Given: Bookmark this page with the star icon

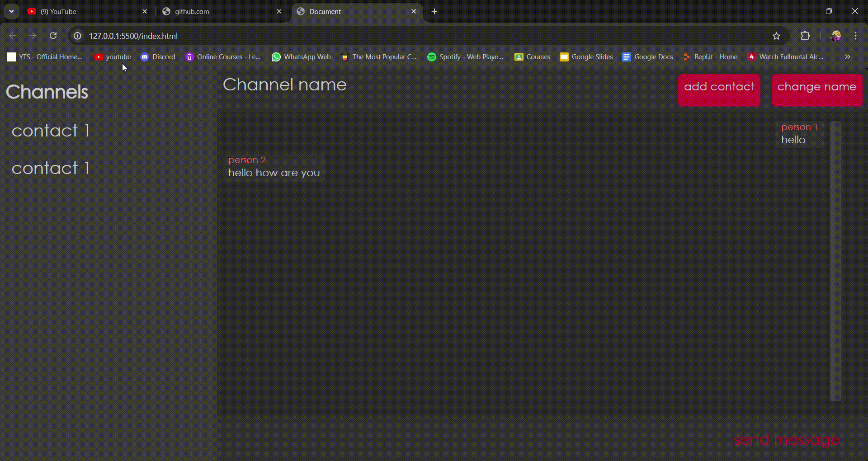Looking at the screenshot, I should tap(776, 36).
